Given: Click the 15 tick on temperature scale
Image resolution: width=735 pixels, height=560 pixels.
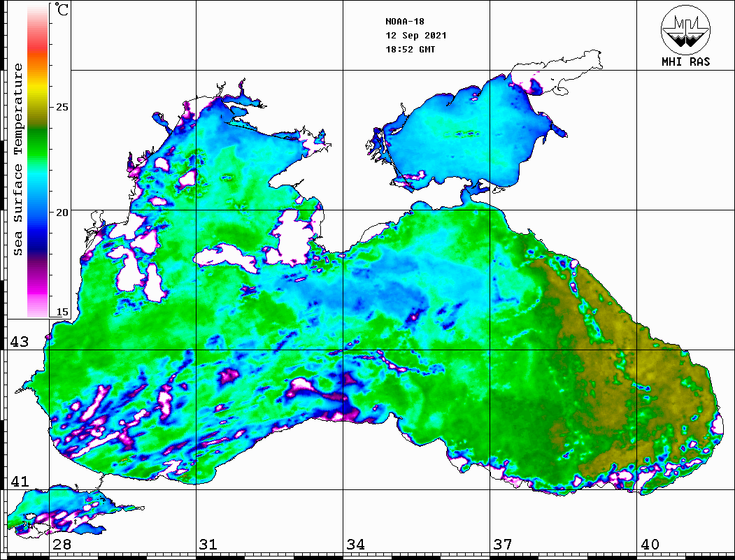Looking at the screenshot, I should 62,312.
